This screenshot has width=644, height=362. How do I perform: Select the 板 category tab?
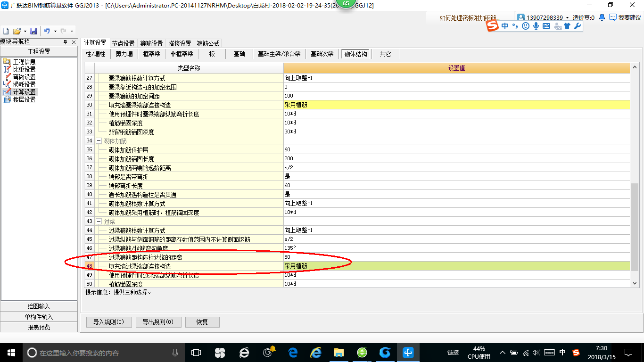(212, 54)
